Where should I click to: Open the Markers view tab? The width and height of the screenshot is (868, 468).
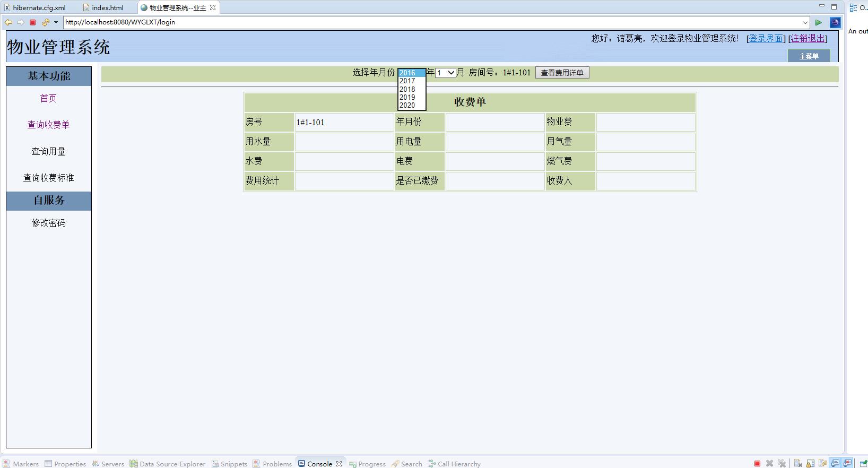click(21, 464)
